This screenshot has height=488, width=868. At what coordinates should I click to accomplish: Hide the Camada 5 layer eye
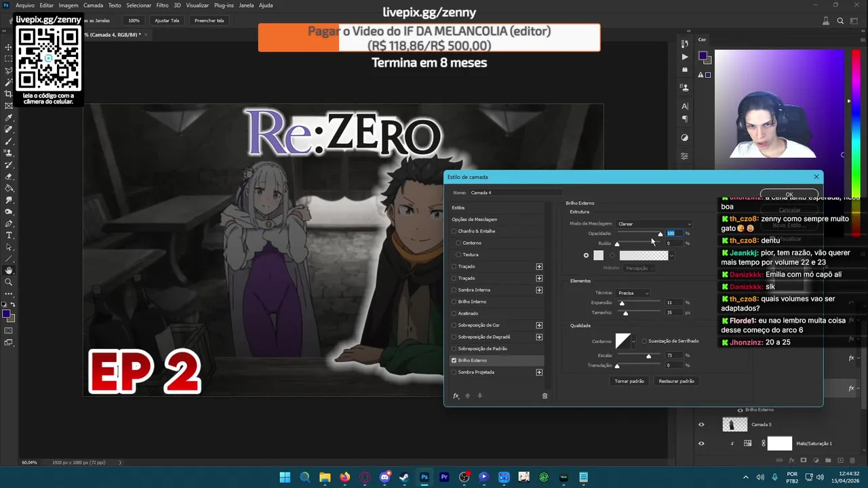point(701,425)
